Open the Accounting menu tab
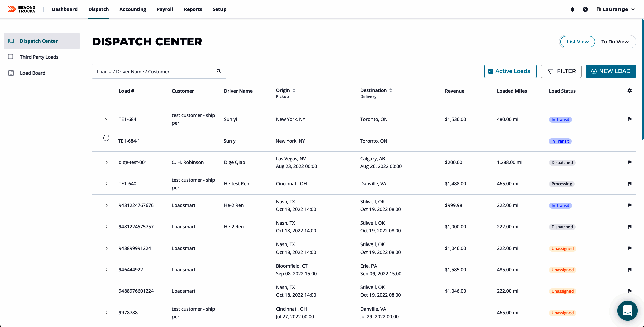 pyautogui.click(x=133, y=9)
